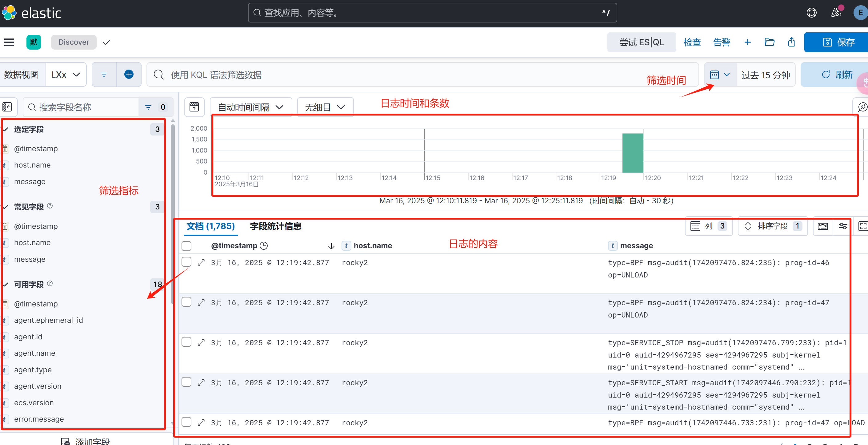Hide the histogram chart toggle icon
This screenshot has height=445, width=868.
coord(194,107)
